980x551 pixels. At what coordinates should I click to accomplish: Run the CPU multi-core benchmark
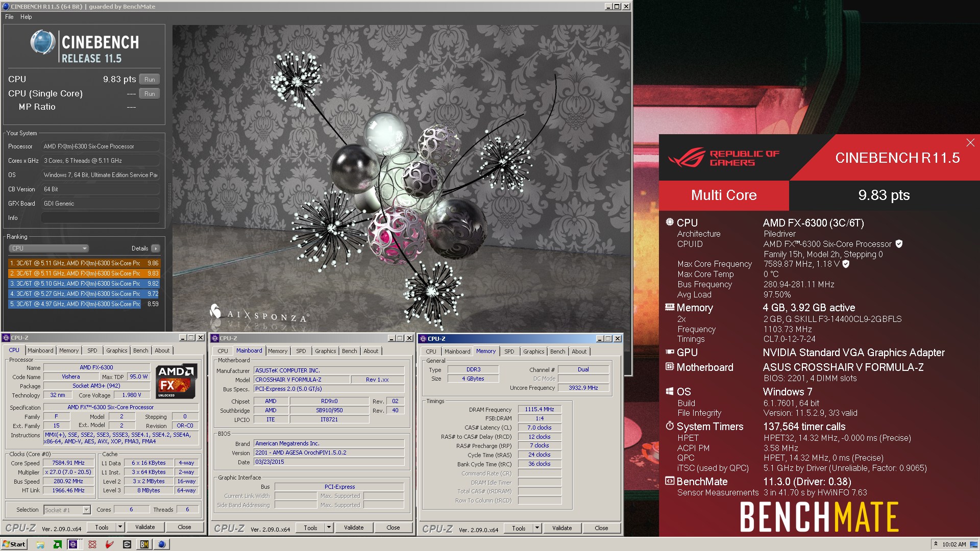[150, 79]
